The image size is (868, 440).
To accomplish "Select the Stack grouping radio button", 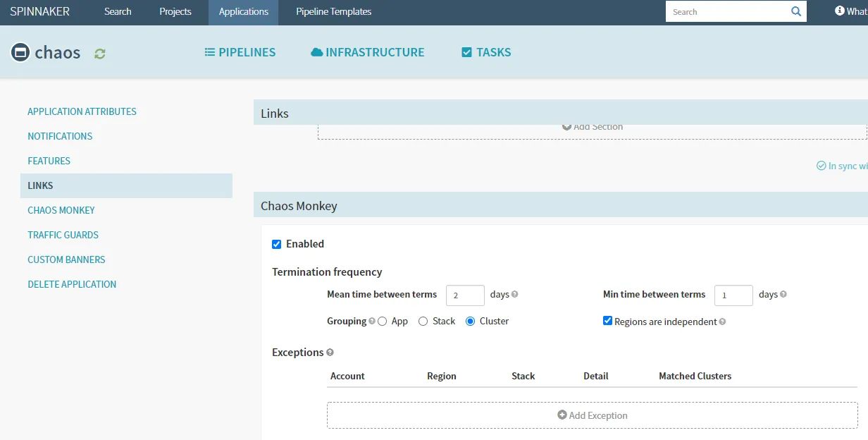I will (423, 322).
